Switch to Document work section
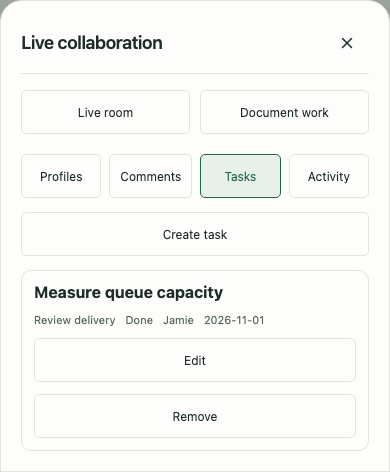This screenshot has height=472, width=390. (x=284, y=112)
